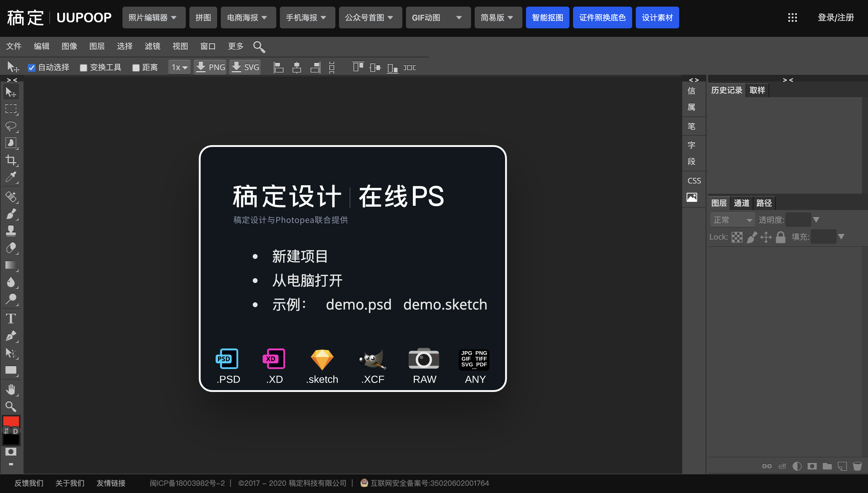Align top edges icon

[x=358, y=67]
